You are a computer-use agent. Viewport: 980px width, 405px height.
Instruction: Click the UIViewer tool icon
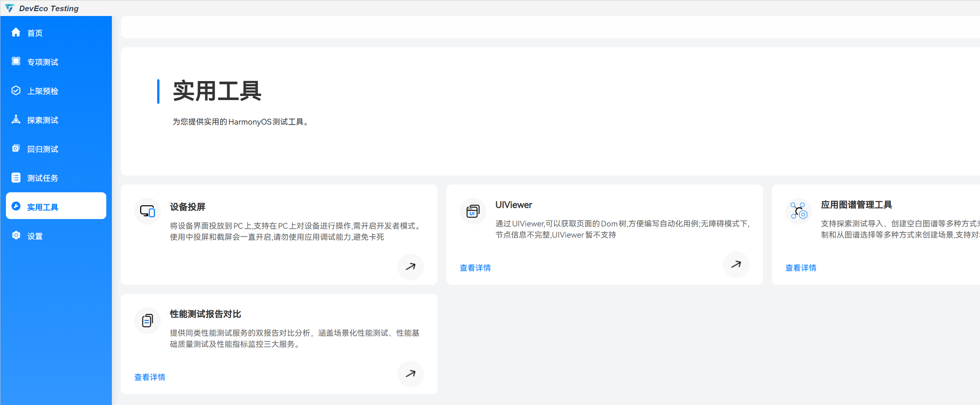(x=472, y=211)
